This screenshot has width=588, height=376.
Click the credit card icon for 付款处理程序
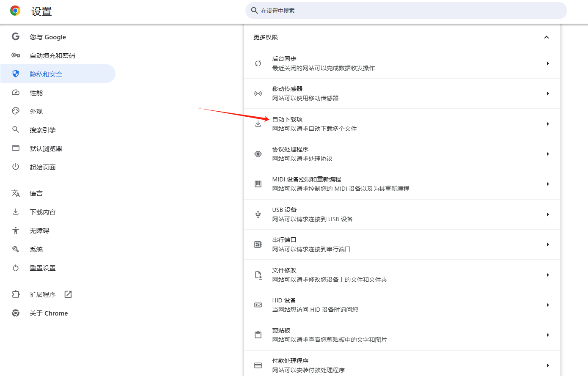[x=258, y=365]
